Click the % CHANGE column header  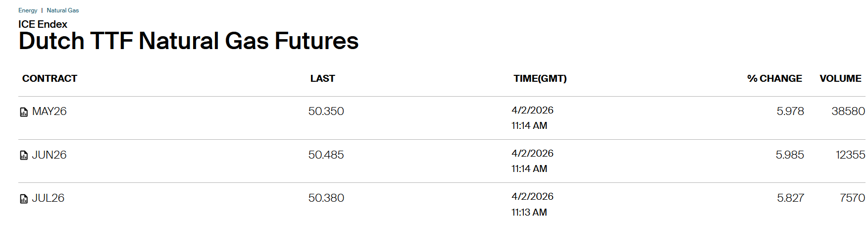point(774,78)
